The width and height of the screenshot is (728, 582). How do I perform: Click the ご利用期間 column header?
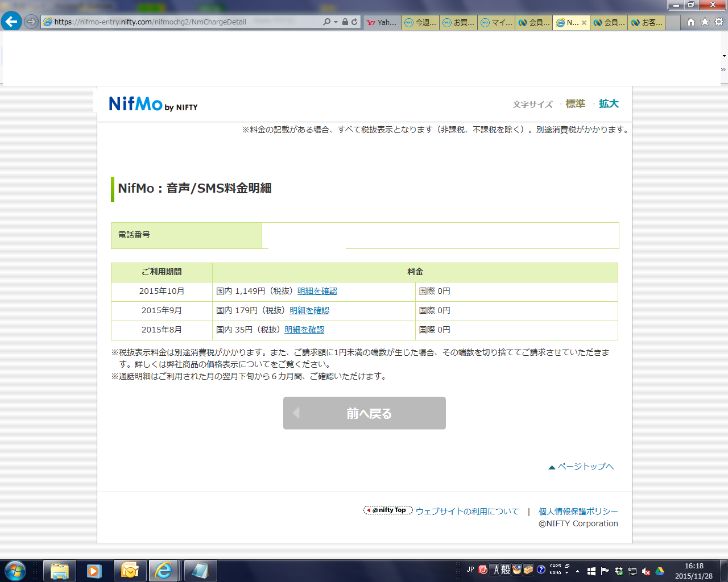point(162,272)
